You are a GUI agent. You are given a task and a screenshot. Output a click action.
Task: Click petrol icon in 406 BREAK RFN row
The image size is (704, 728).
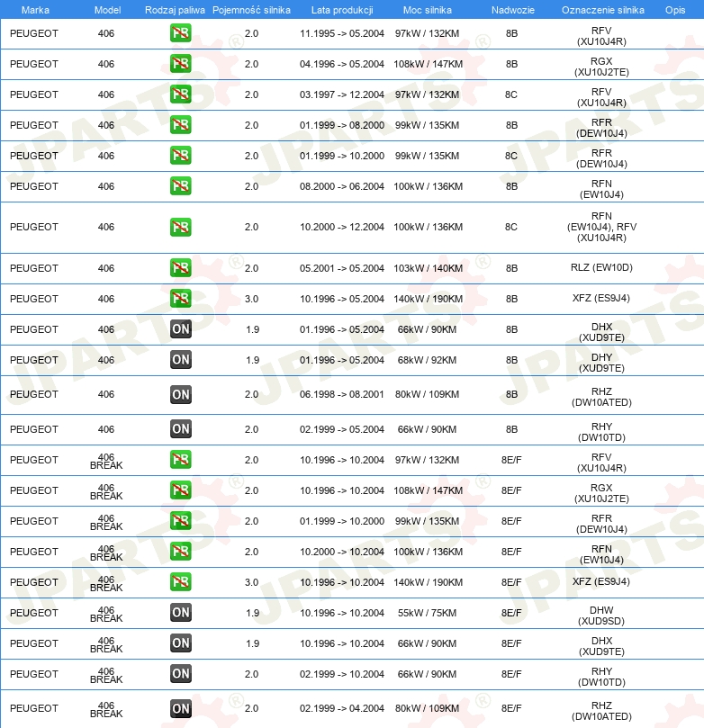(x=181, y=552)
